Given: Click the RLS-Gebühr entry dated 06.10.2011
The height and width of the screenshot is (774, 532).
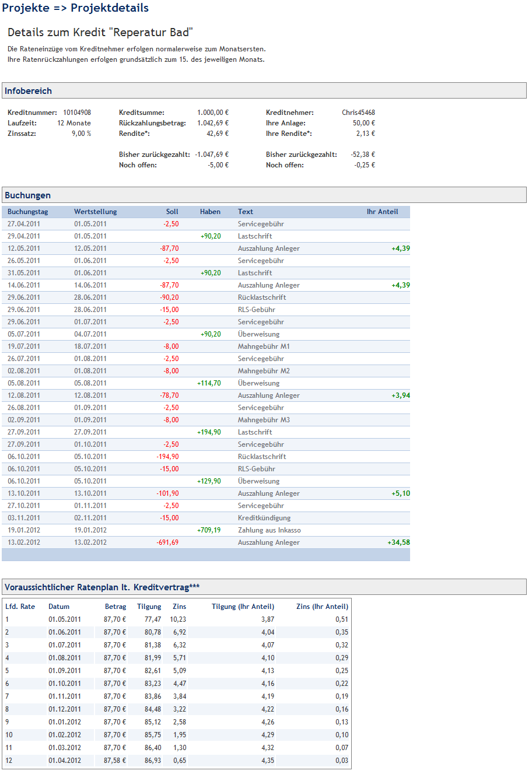Looking at the screenshot, I should pos(257,469).
